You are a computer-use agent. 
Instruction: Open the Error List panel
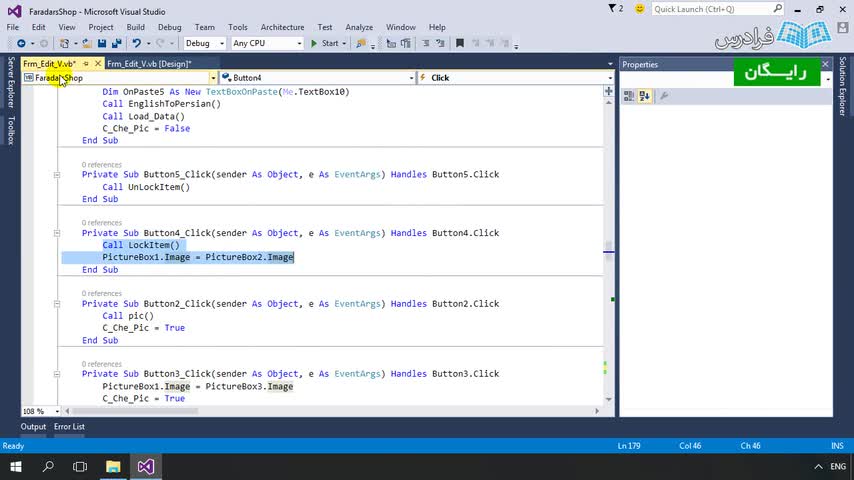pyautogui.click(x=69, y=426)
